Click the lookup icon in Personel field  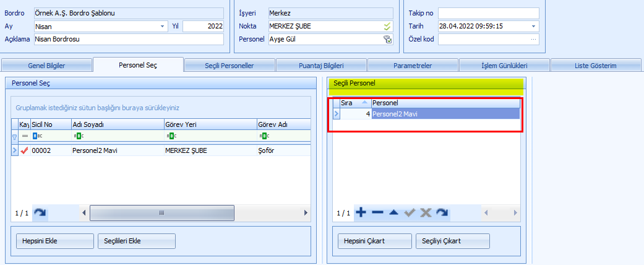(x=387, y=39)
